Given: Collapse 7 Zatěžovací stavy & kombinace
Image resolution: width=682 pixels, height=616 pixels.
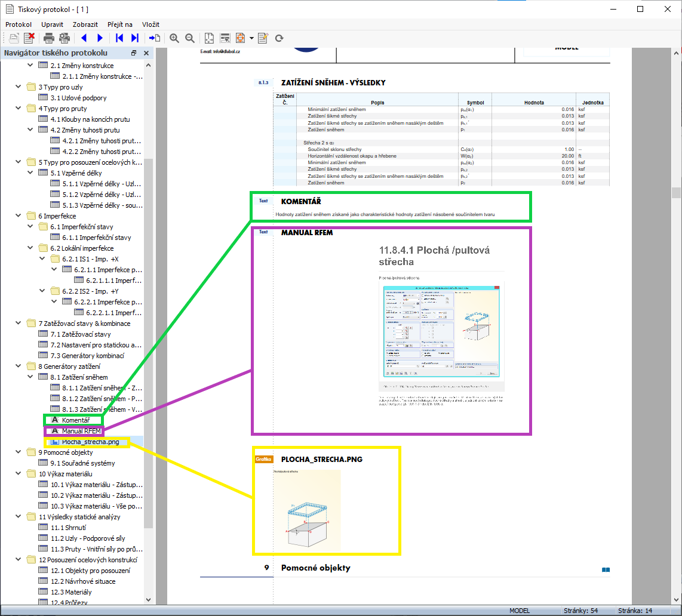Looking at the screenshot, I should [x=19, y=322].
